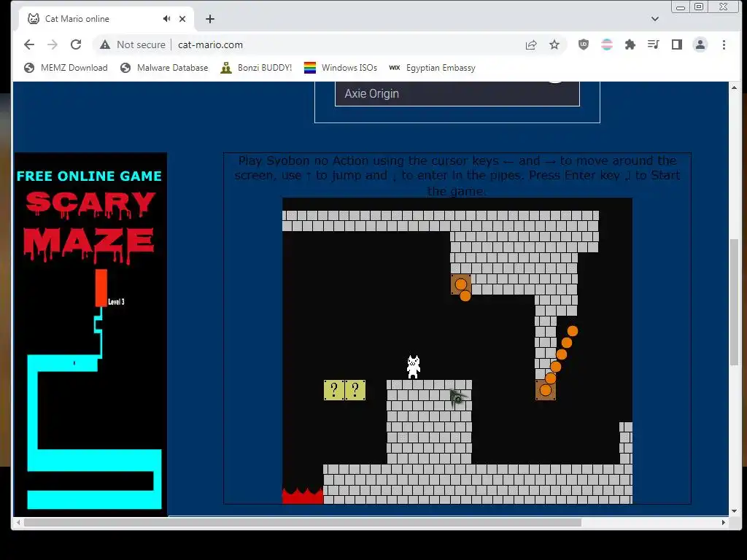The width and height of the screenshot is (747, 560).
Task: Open the uBlock shield extension
Action: pos(583,44)
